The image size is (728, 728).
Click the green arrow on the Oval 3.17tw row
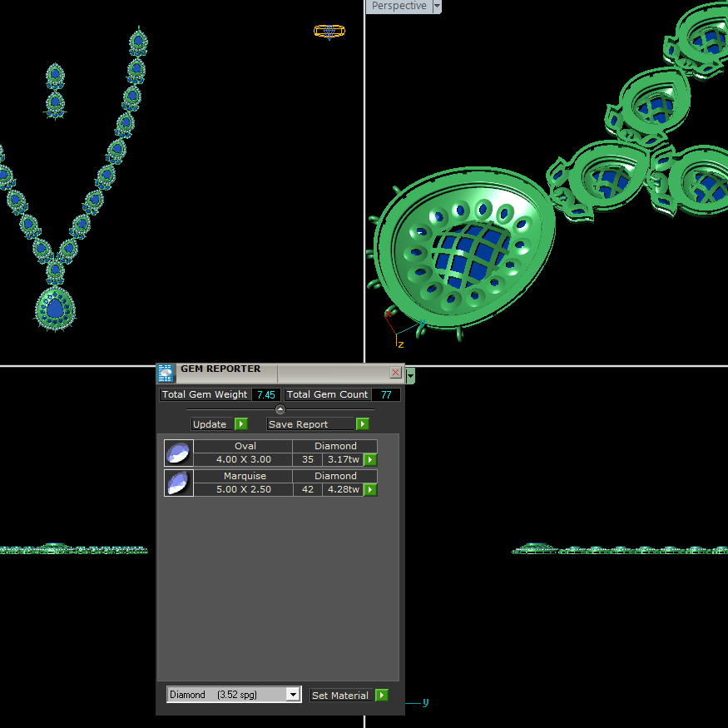click(369, 459)
